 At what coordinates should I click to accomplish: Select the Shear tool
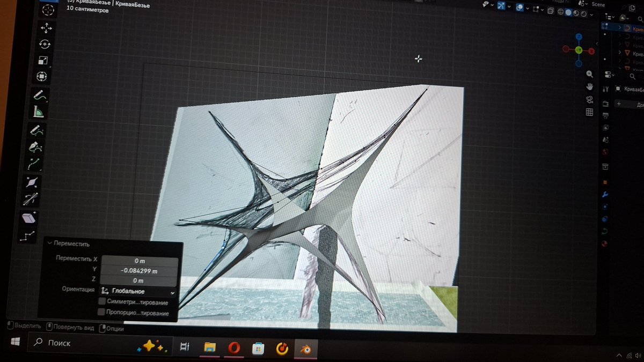coord(29,218)
